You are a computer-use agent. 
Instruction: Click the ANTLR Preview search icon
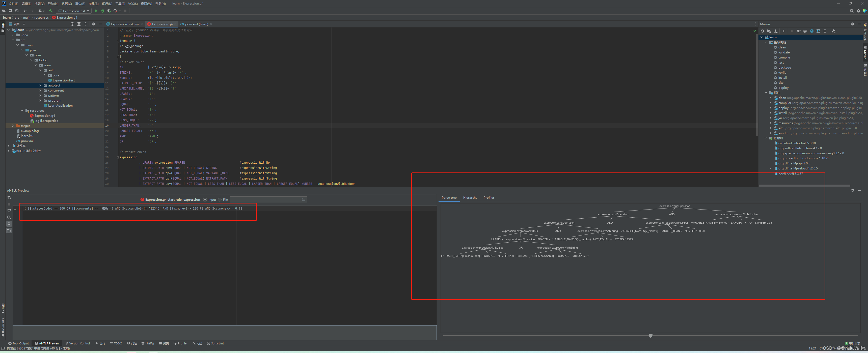point(9,217)
